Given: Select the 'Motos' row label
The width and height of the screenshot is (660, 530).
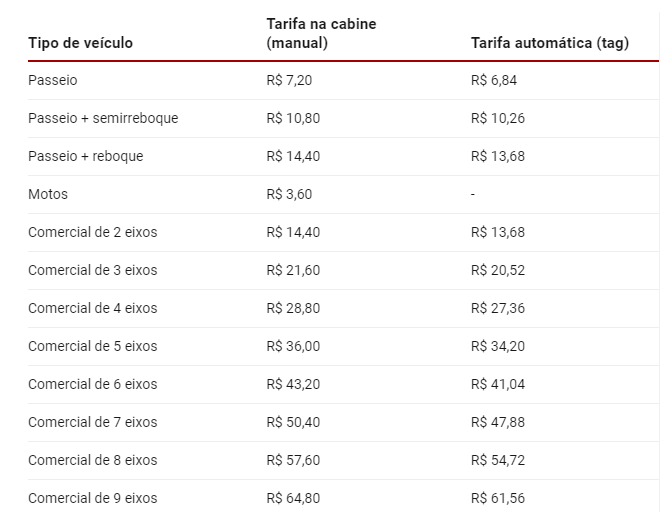Looking at the screenshot, I should [48, 194].
